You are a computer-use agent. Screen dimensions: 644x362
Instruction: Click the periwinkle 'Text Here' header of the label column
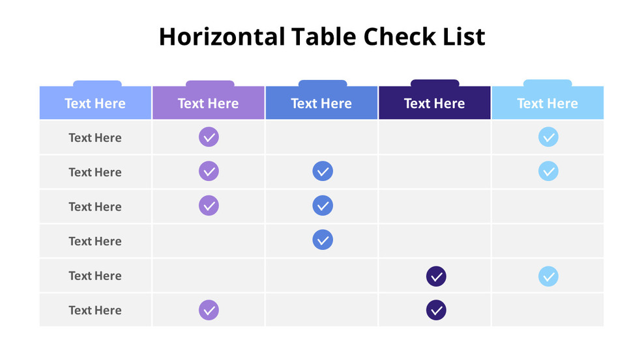coord(95,104)
